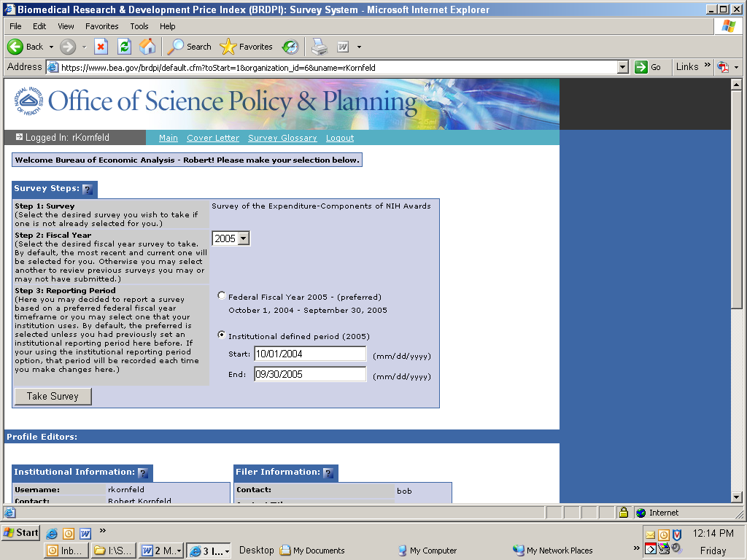Click help icon beside Filer Information
The image size is (747, 560).
coord(328,472)
